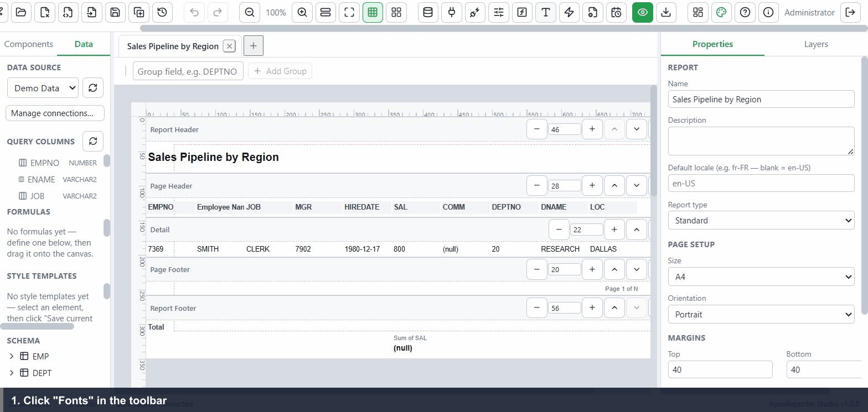Open the calendar clock schedule icon
Screen dimensions: 868x412
coord(616,12)
